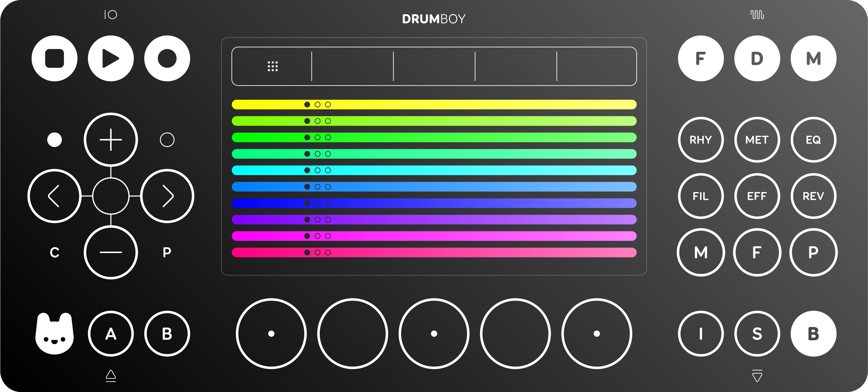Select the hollow circle indicator right of plus

tap(167, 140)
